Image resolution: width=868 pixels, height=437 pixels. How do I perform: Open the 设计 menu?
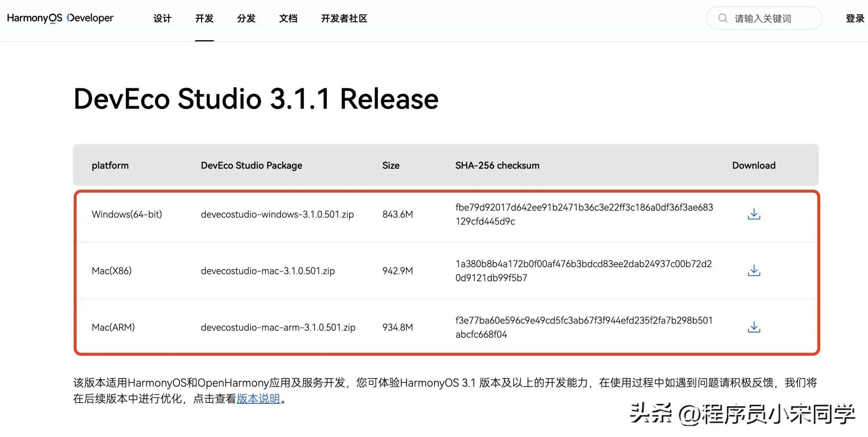click(x=162, y=18)
